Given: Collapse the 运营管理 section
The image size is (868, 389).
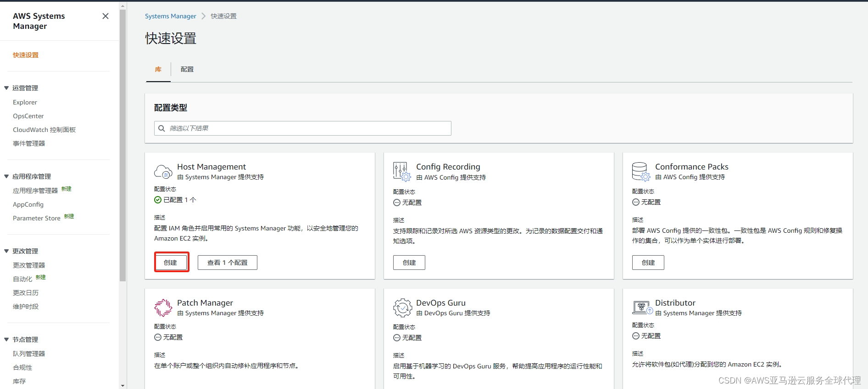Looking at the screenshot, I should pyautogui.click(x=6, y=88).
